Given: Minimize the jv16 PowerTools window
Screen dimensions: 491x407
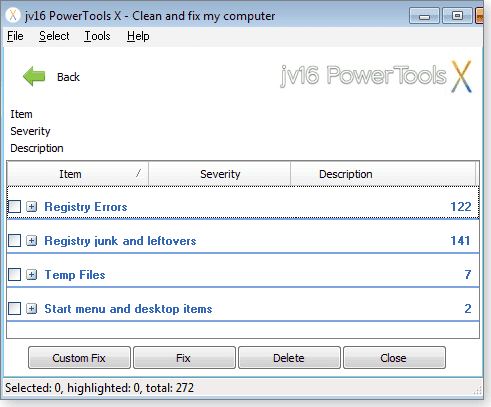Looking at the screenshot, I should pos(424,16).
